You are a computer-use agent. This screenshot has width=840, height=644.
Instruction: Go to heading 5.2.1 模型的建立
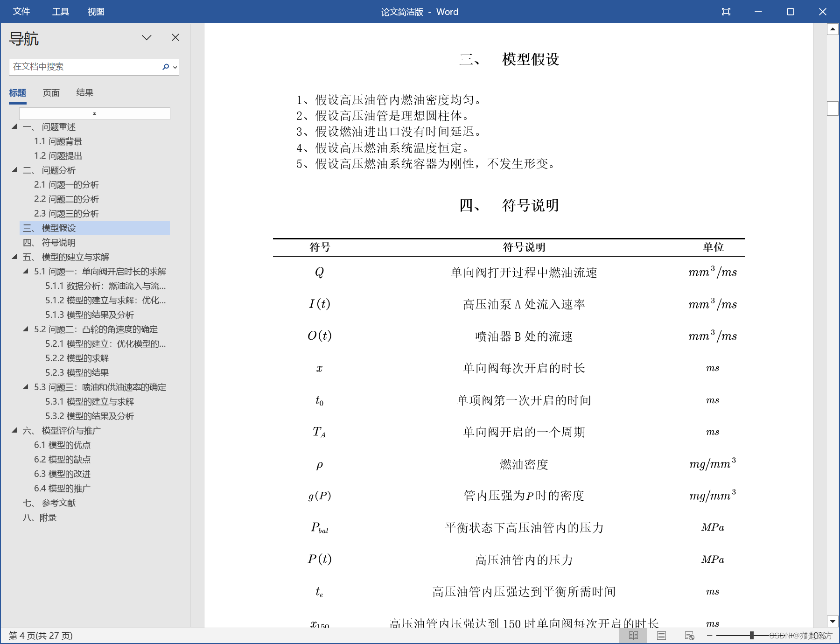pyautogui.click(x=105, y=344)
